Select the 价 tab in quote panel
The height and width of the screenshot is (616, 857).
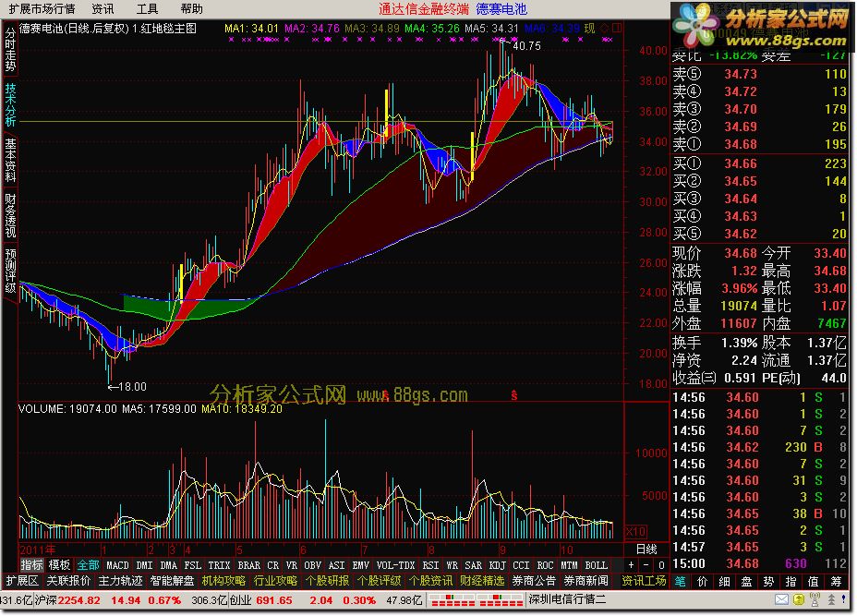[703, 582]
